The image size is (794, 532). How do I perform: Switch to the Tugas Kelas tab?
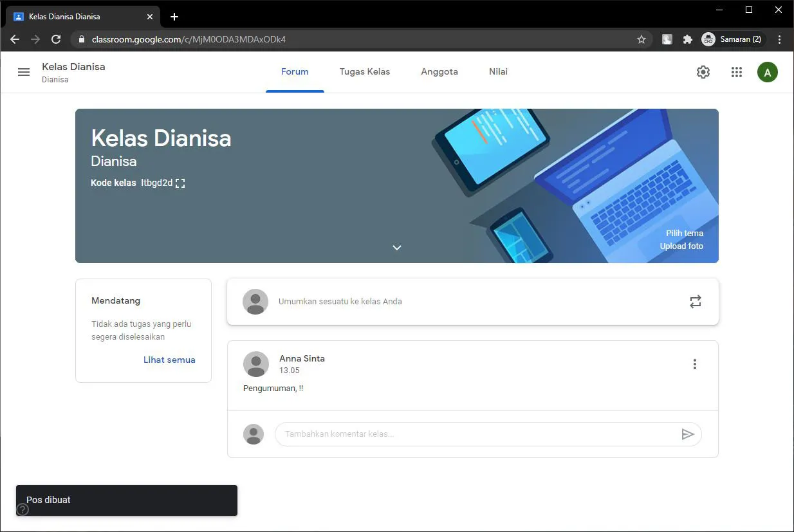tap(364, 71)
